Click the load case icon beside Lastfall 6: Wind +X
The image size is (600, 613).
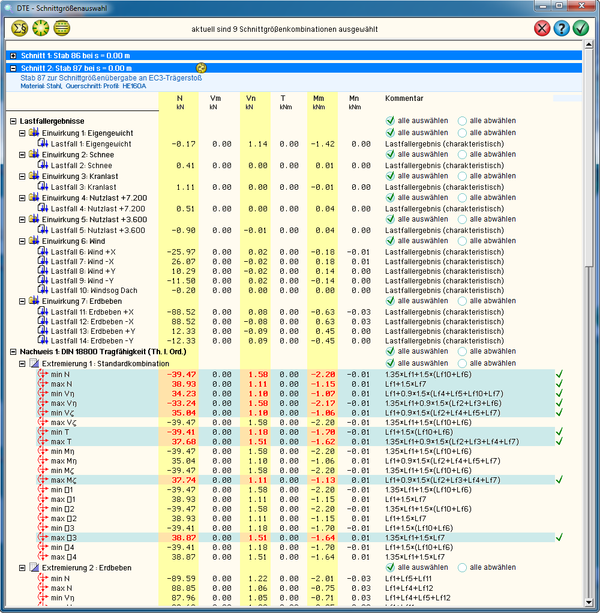tap(43, 250)
